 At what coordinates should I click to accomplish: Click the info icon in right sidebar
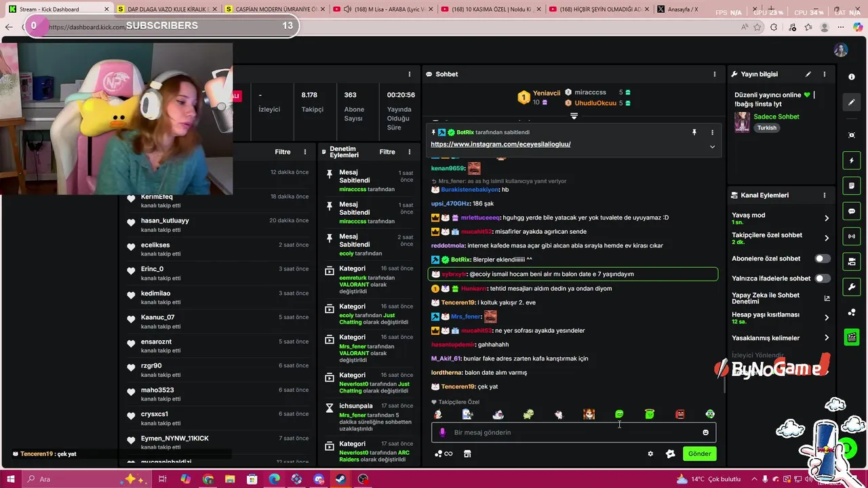pos(852,77)
